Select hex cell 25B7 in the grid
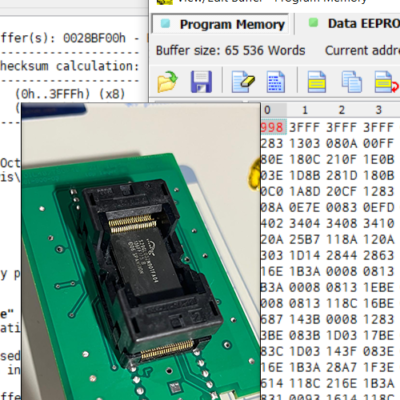 click(x=304, y=239)
